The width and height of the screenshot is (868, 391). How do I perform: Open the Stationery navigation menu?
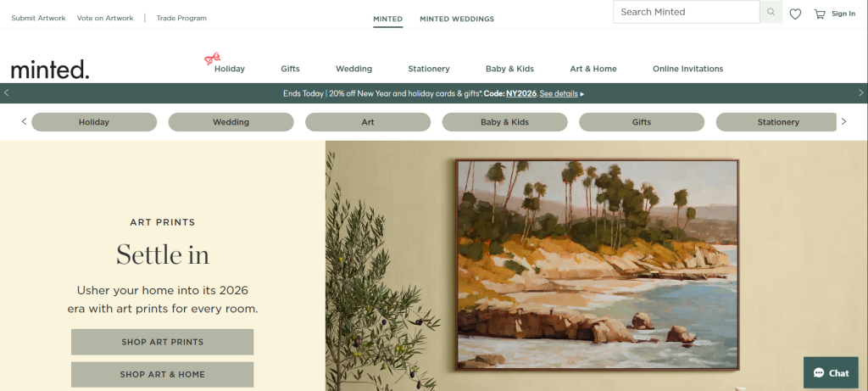(428, 69)
